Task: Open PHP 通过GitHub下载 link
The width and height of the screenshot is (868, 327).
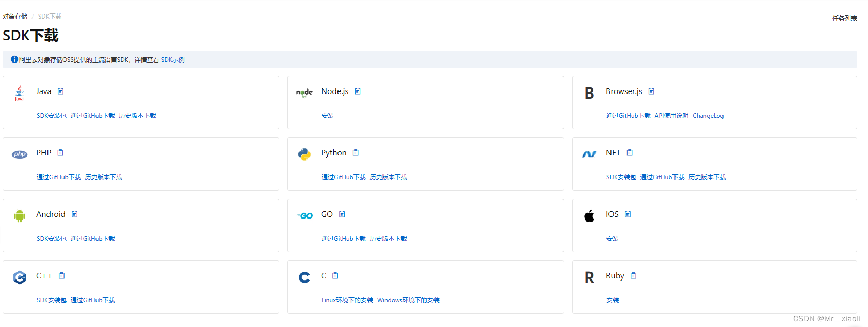Action: tap(59, 177)
